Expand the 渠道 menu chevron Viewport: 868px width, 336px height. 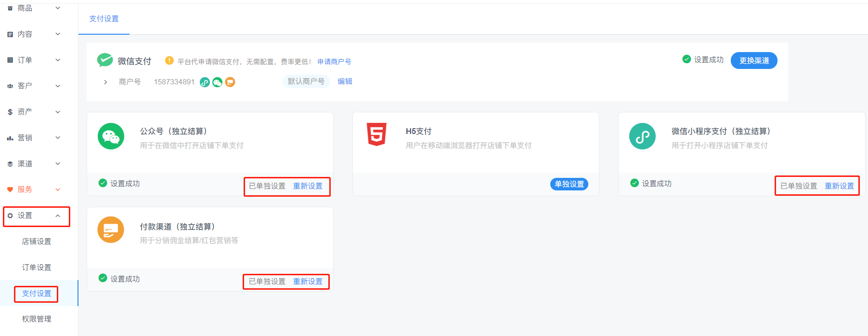[58, 164]
